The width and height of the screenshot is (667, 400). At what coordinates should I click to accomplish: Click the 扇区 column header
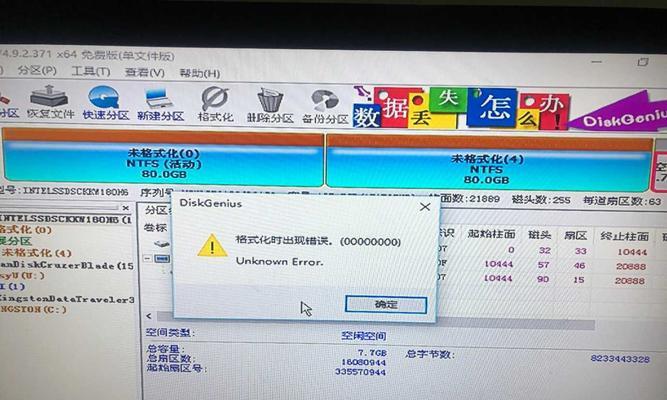(x=576, y=235)
